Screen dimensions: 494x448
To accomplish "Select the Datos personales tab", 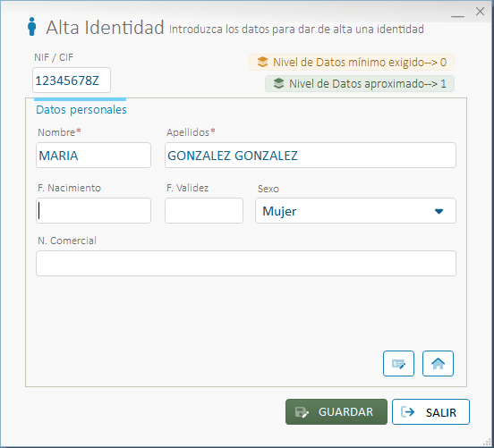I will click(x=81, y=110).
